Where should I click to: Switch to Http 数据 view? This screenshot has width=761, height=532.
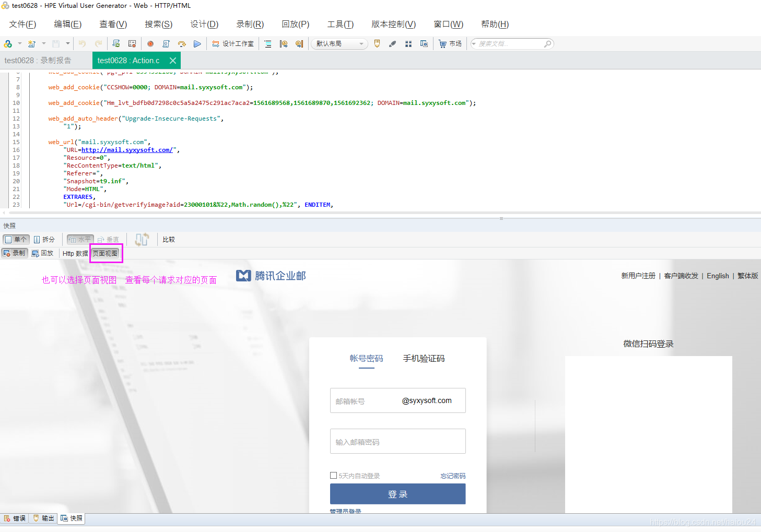75,253
